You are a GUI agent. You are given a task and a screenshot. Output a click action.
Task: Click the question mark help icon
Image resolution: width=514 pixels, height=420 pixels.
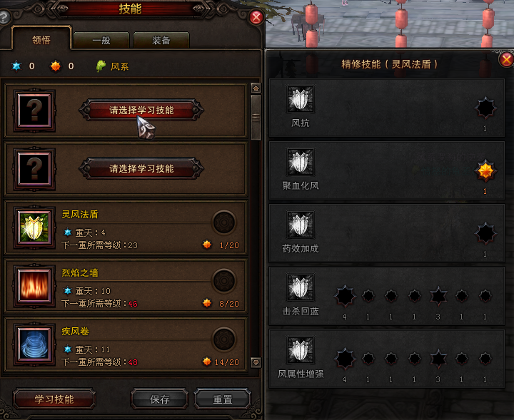click(x=4, y=17)
